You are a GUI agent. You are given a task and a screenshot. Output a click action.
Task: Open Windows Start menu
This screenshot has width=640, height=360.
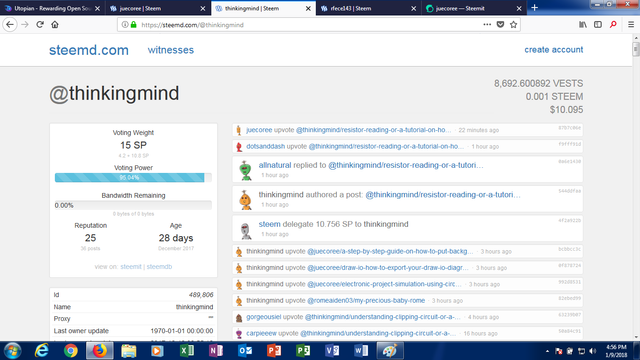tap(12, 351)
